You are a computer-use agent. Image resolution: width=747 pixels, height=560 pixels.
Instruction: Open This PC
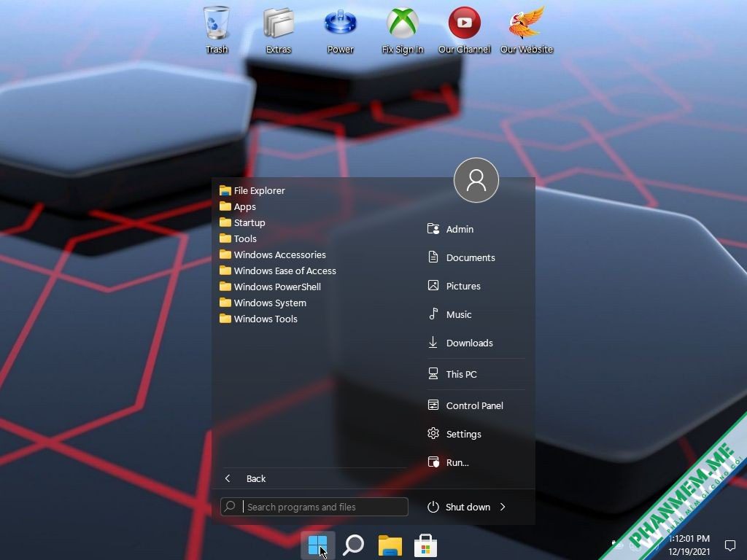[452, 374]
